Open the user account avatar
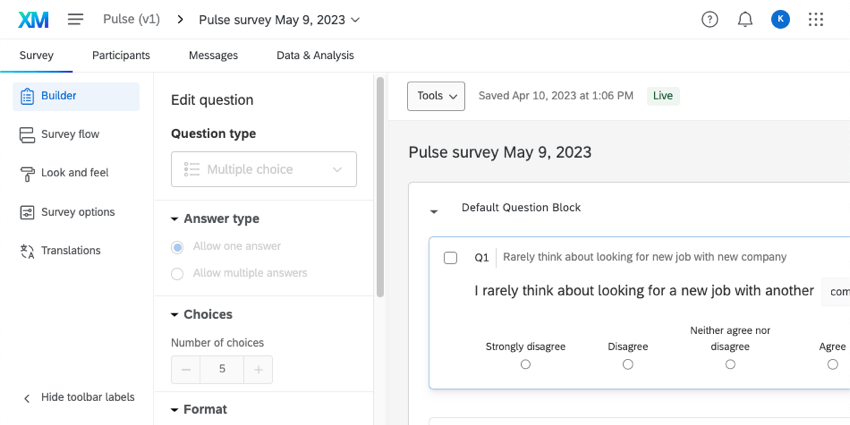This screenshot has width=850, height=425. click(780, 19)
